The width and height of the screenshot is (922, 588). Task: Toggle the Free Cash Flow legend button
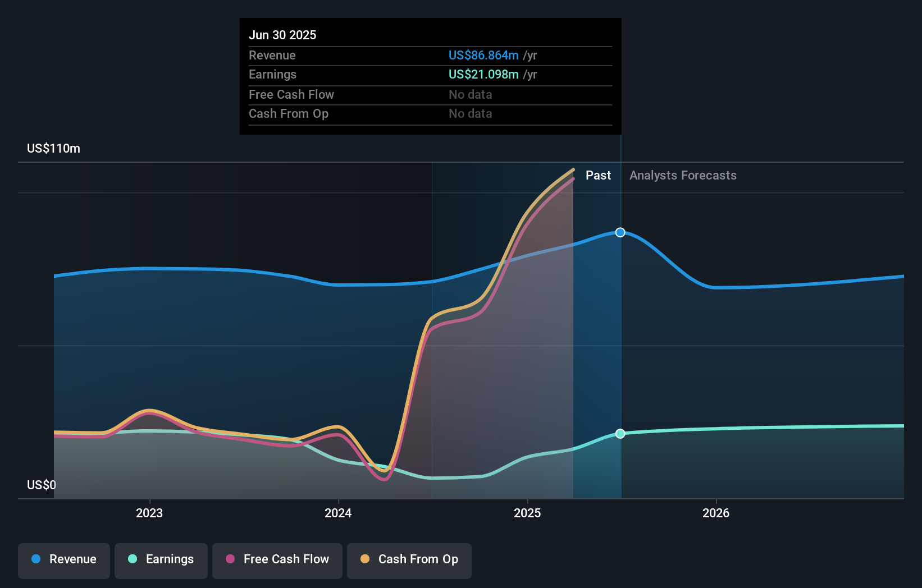pyautogui.click(x=277, y=561)
